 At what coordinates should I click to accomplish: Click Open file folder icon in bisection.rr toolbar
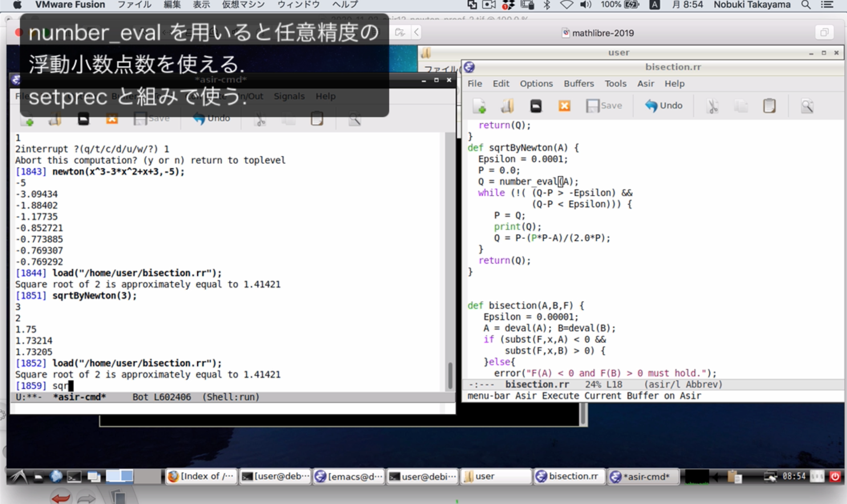(x=508, y=106)
